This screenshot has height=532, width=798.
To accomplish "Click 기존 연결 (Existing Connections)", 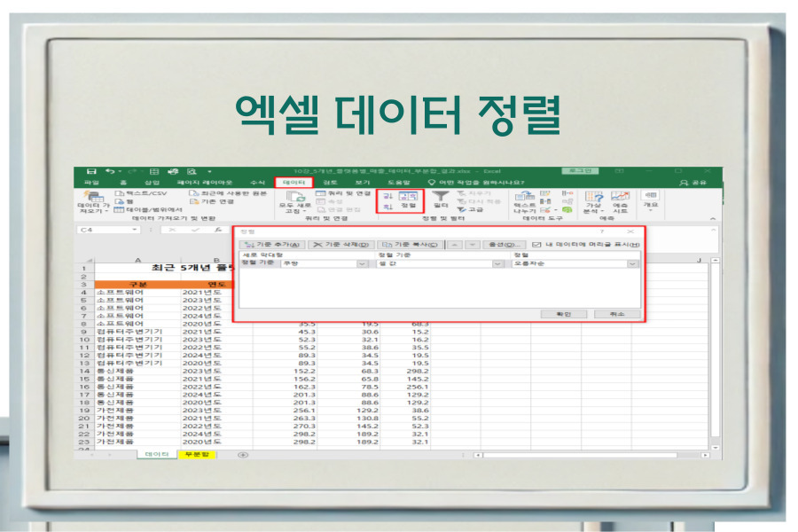I will pyautogui.click(x=212, y=201).
